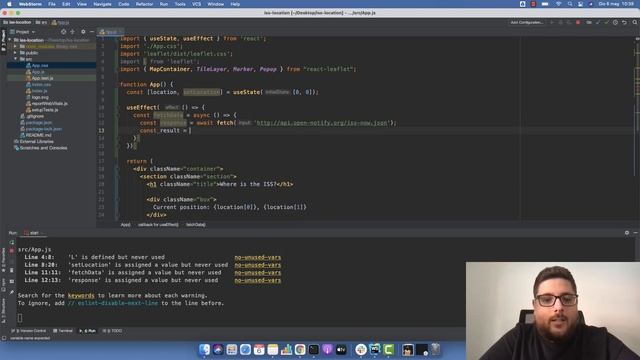Open macOS Spotlight search icon
The height and width of the screenshot is (360, 640).
569,4
